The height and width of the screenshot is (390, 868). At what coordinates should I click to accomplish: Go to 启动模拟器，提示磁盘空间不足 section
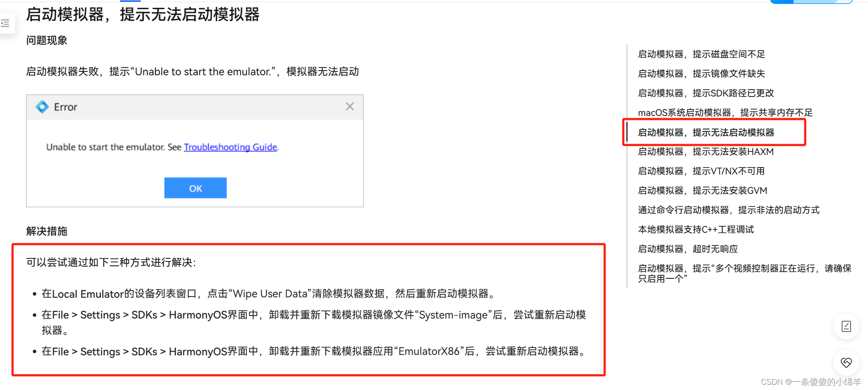[702, 54]
